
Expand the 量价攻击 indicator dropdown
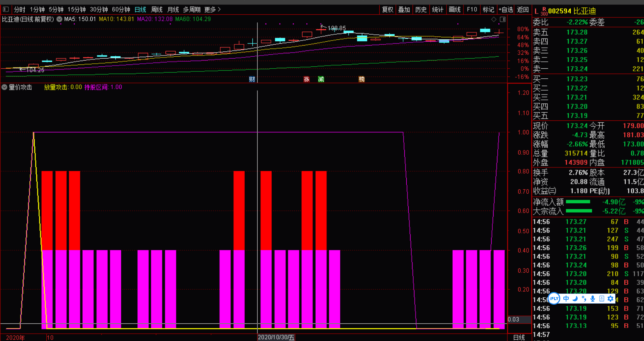[4, 87]
